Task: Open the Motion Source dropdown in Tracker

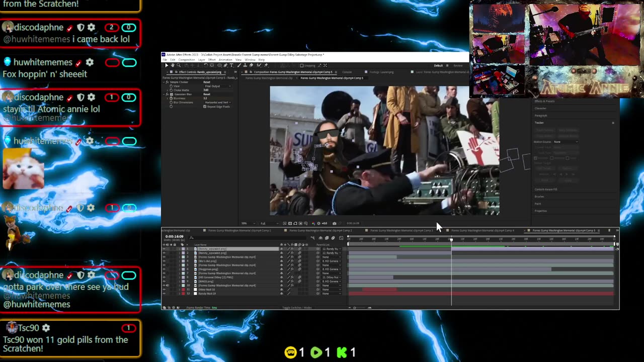Action: (x=566, y=142)
